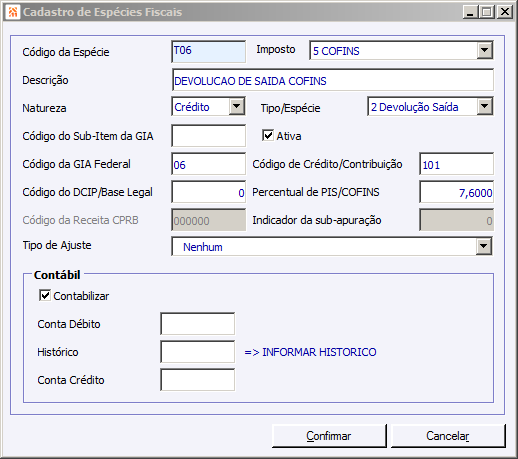Click the Código do DCIP/Base Legal field
Screen dimensions: 518x459
(209, 192)
